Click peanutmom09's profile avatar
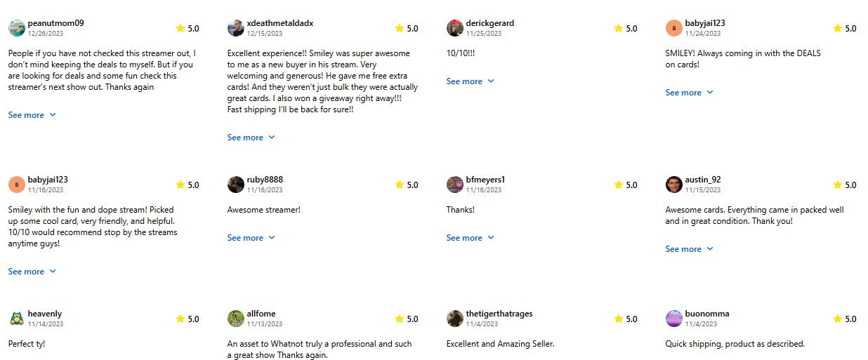The width and height of the screenshot is (868, 360). click(17, 28)
